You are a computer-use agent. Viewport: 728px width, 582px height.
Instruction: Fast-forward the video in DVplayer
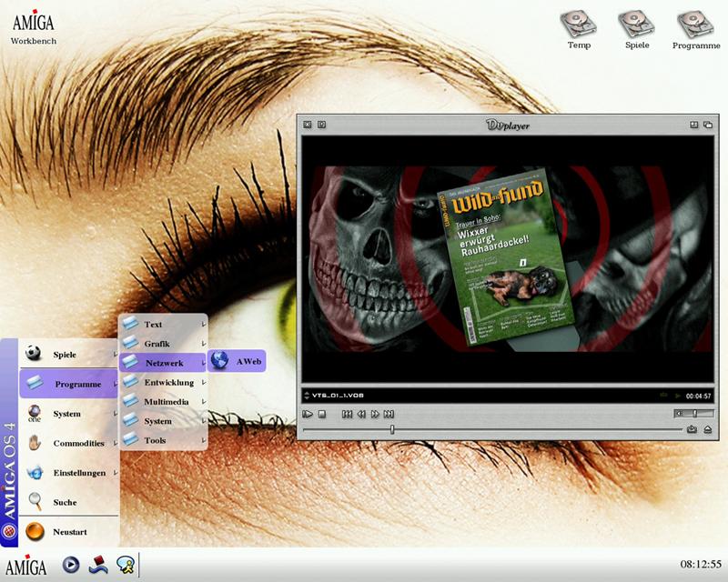click(375, 414)
